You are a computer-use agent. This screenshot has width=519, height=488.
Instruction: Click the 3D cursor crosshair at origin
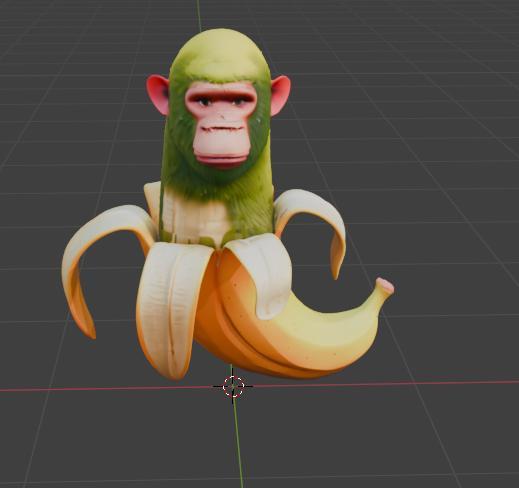(233, 386)
